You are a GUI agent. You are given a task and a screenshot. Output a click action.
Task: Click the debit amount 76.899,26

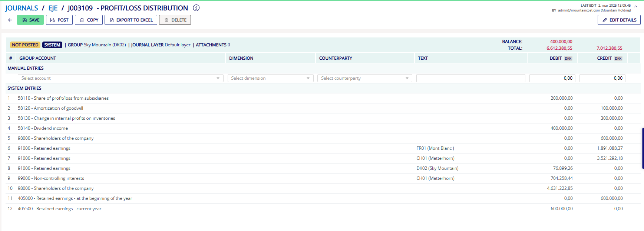[563, 168]
